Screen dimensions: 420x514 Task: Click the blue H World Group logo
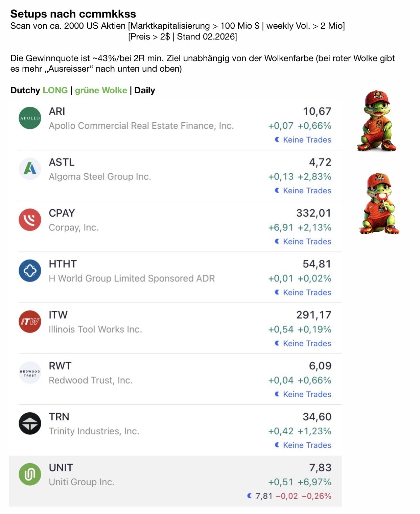(30, 271)
